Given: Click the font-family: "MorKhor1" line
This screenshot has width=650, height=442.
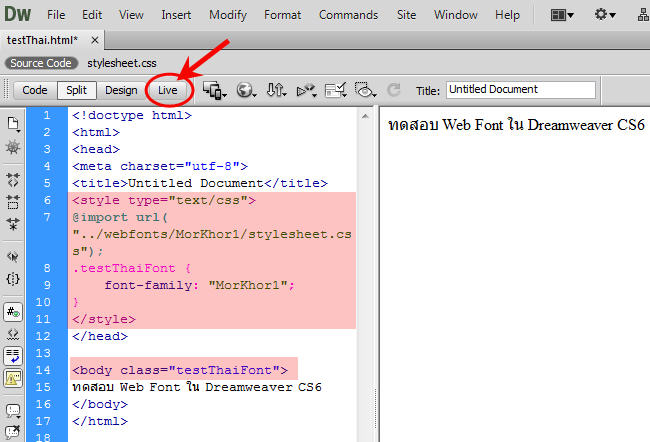Looking at the screenshot, I should coord(199,285).
